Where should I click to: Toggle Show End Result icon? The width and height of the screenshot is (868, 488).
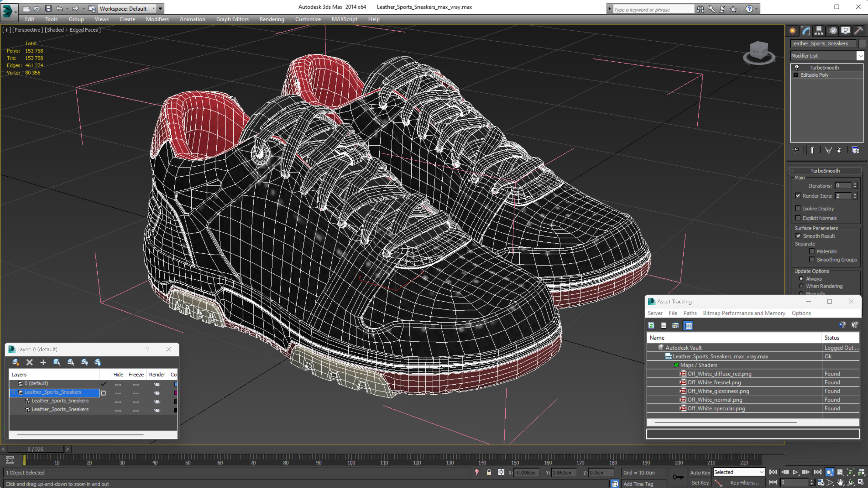click(x=812, y=150)
